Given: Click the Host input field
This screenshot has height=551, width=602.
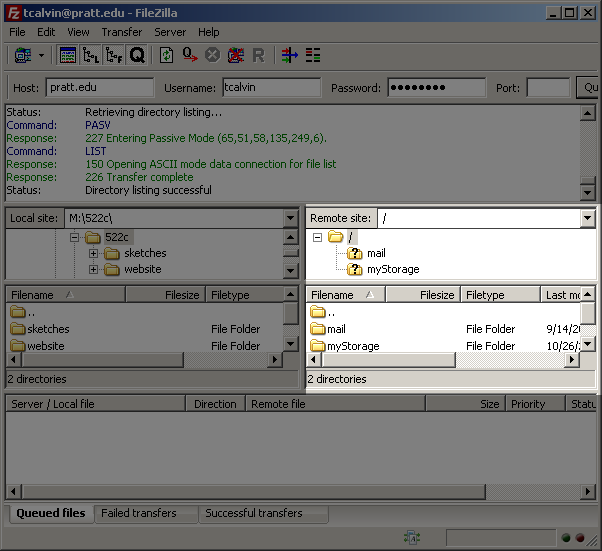Looking at the screenshot, I should 100,88.
